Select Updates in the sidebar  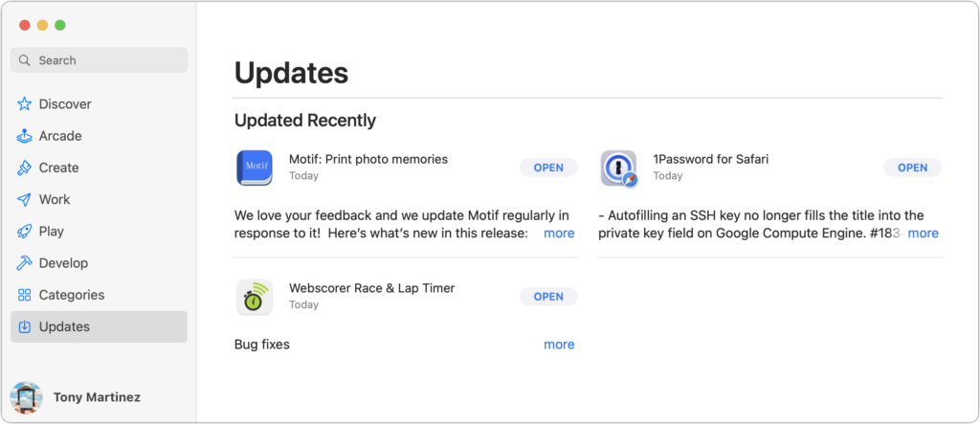[99, 326]
